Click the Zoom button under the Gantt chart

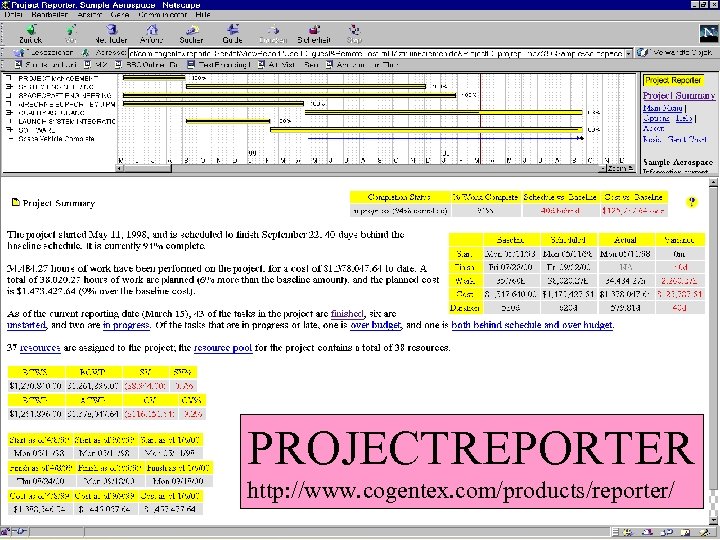[x=621, y=169]
